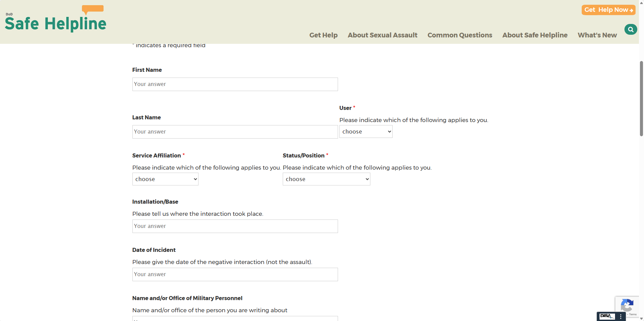The image size is (644, 321).
Task: Expand the Service Affiliation dropdown
Action: (165, 179)
